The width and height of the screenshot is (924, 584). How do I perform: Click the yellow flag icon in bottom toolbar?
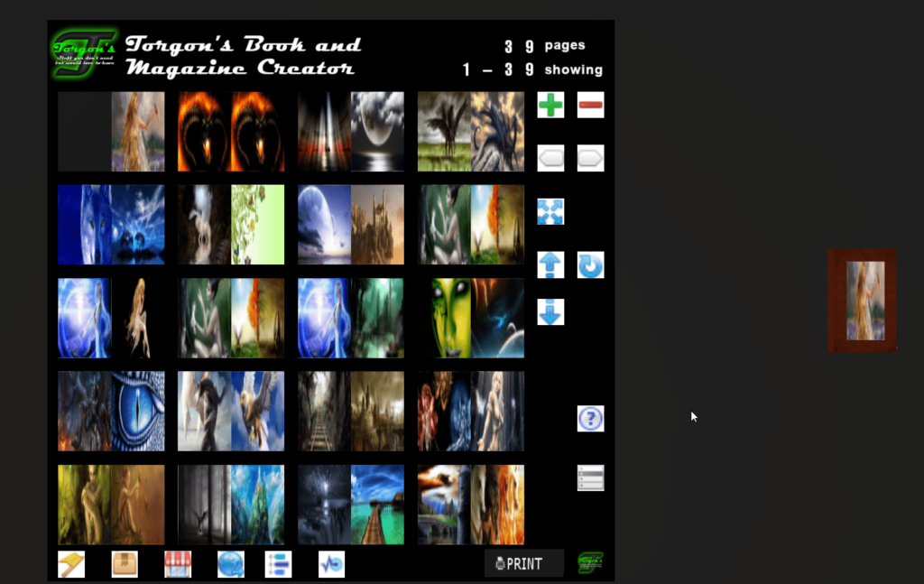(x=71, y=564)
